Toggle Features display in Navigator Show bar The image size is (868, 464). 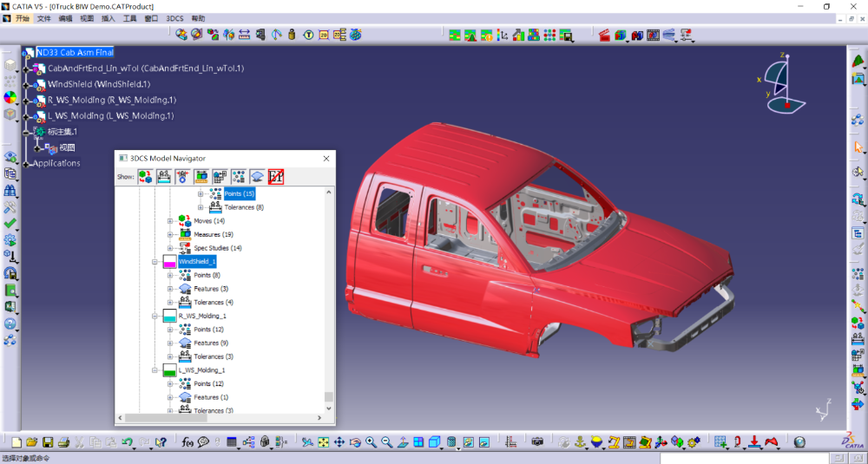click(x=258, y=177)
